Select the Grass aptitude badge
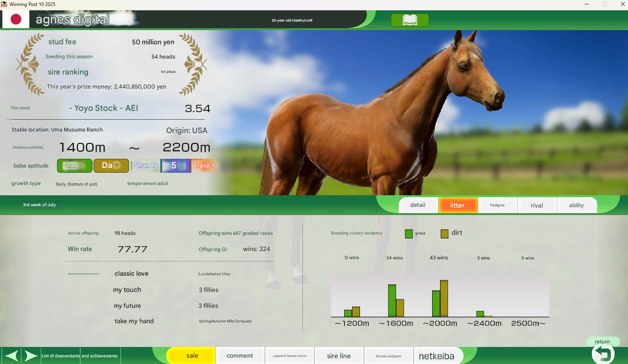 click(75, 166)
